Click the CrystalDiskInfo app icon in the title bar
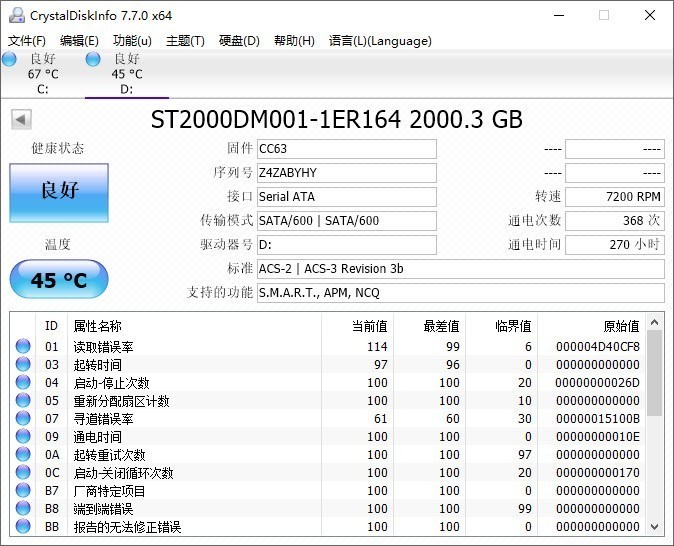Image resolution: width=674 pixels, height=546 pixels. click(17, 15)
